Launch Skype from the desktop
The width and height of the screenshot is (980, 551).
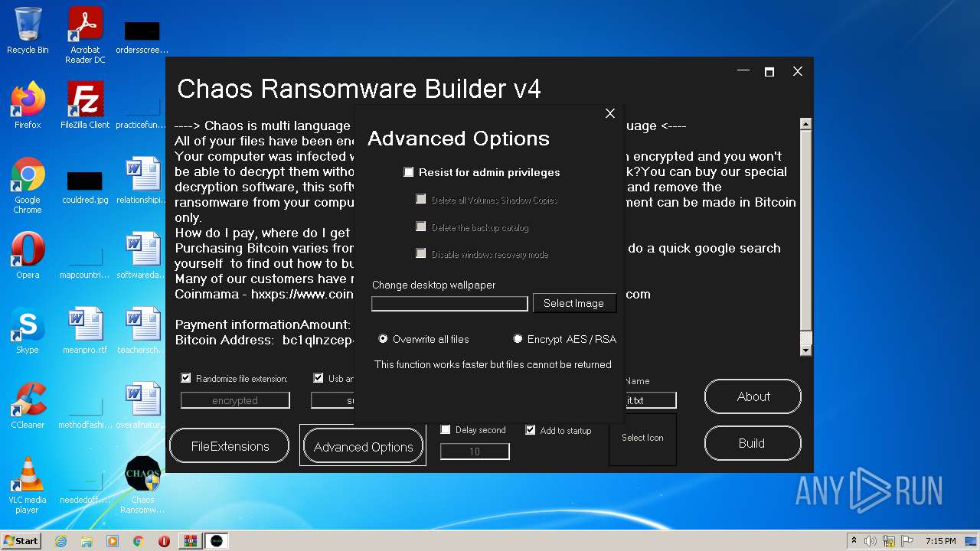pos(28,331)
